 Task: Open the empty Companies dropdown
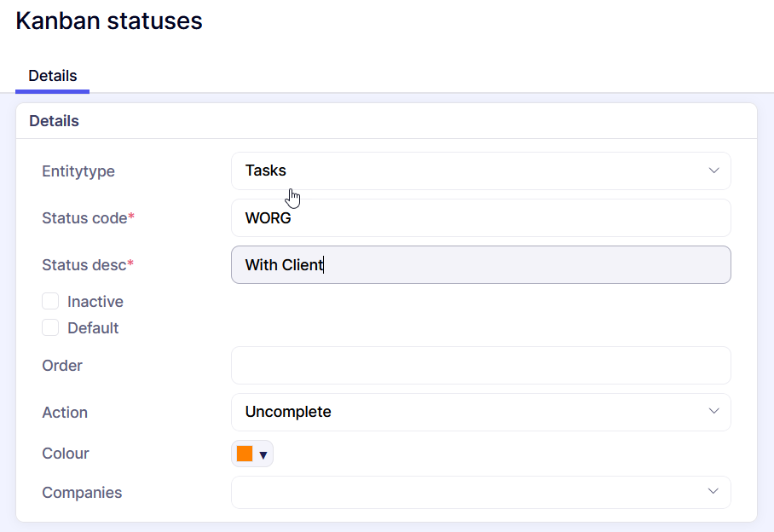[469, 492]
